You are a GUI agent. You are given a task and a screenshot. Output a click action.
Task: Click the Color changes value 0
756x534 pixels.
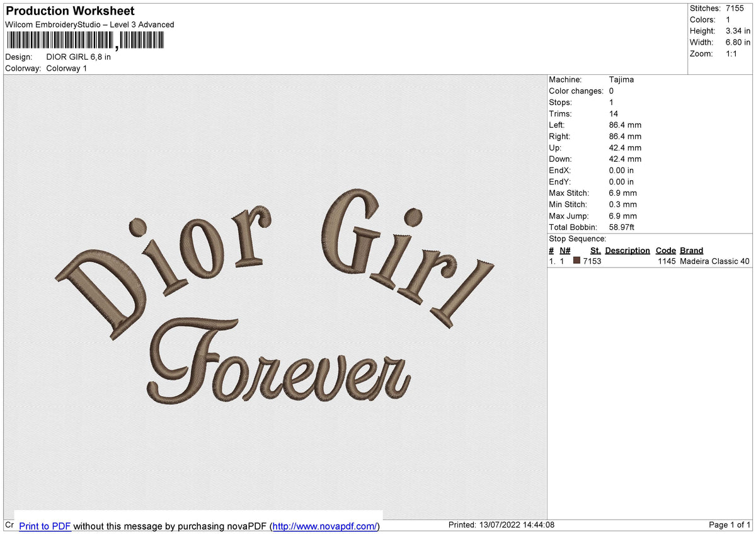coord(612,91)
